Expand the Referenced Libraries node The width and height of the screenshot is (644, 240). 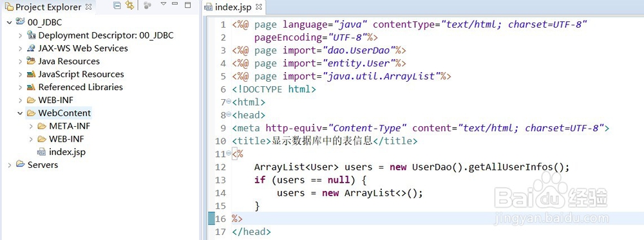click(20, 88)
